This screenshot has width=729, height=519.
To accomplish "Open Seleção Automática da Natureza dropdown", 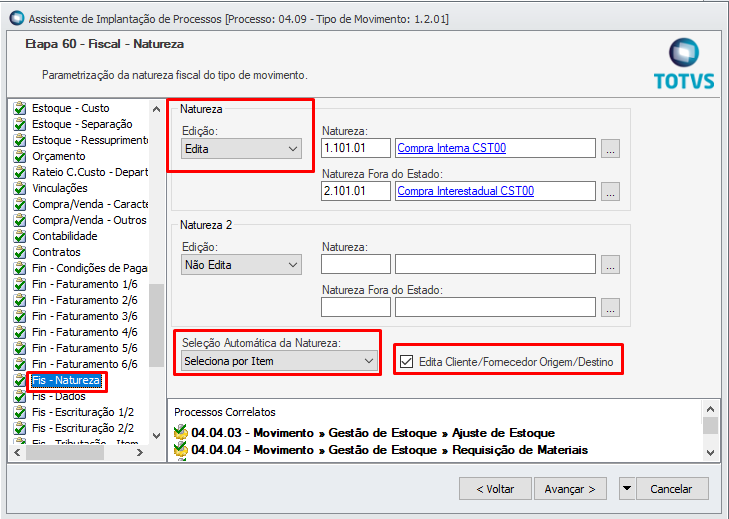I will (279, 361).
